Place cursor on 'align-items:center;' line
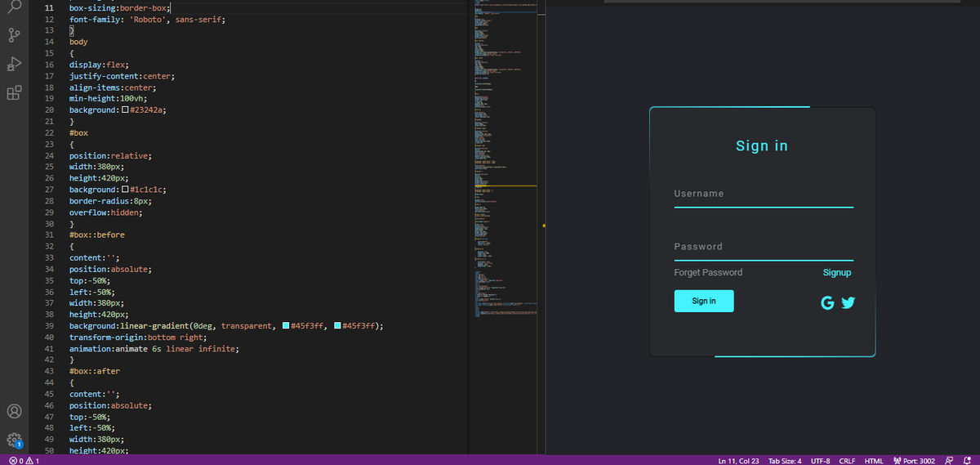The width and height of the screenshot is (980, 465). click(x=113, y=87)
